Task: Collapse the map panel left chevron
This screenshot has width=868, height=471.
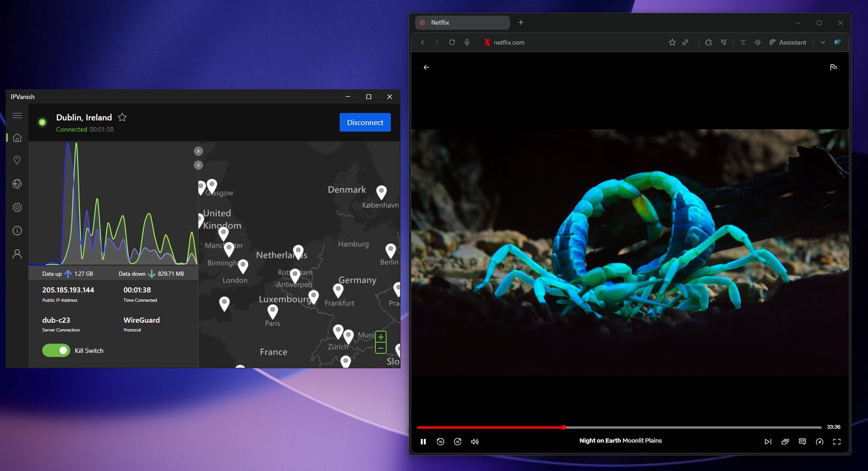Action: pyautogui.click(x=198, y=165)
